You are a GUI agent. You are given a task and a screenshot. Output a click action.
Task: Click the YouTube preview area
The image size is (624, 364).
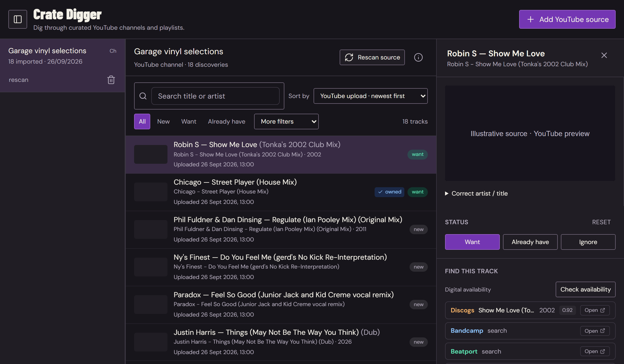(530, 133)
